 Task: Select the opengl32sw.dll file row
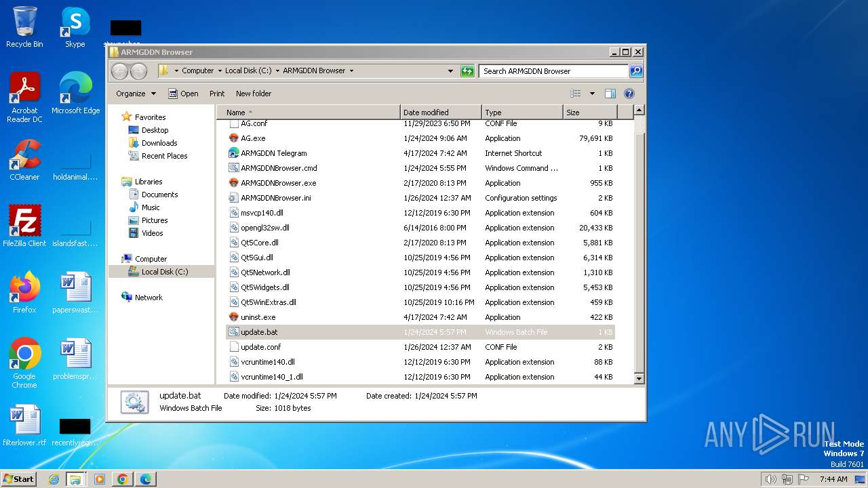(420, 228)
